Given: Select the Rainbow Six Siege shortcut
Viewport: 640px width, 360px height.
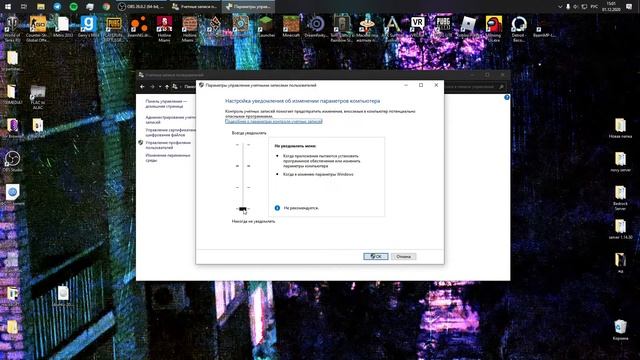Looking at the screenshot, I should click(341, 29).
